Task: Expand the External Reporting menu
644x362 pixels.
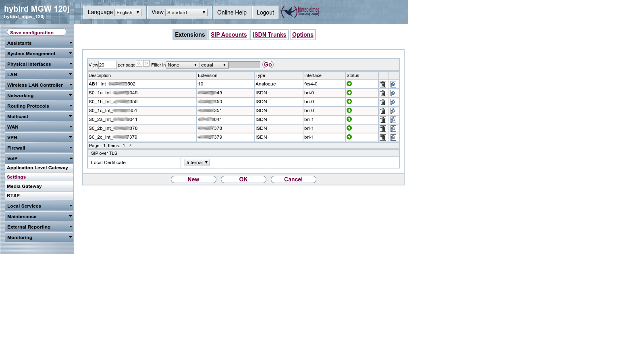Action: tap(39, 227)
